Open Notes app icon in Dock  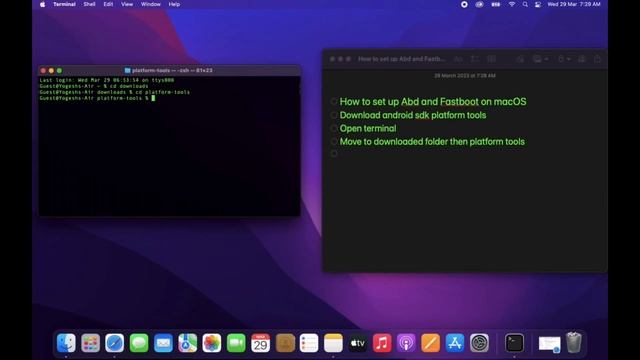[333, 343]
